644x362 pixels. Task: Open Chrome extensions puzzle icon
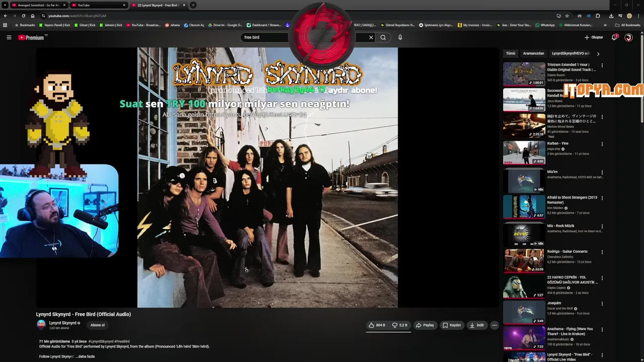pyautogui.click(x=598, y=16)
